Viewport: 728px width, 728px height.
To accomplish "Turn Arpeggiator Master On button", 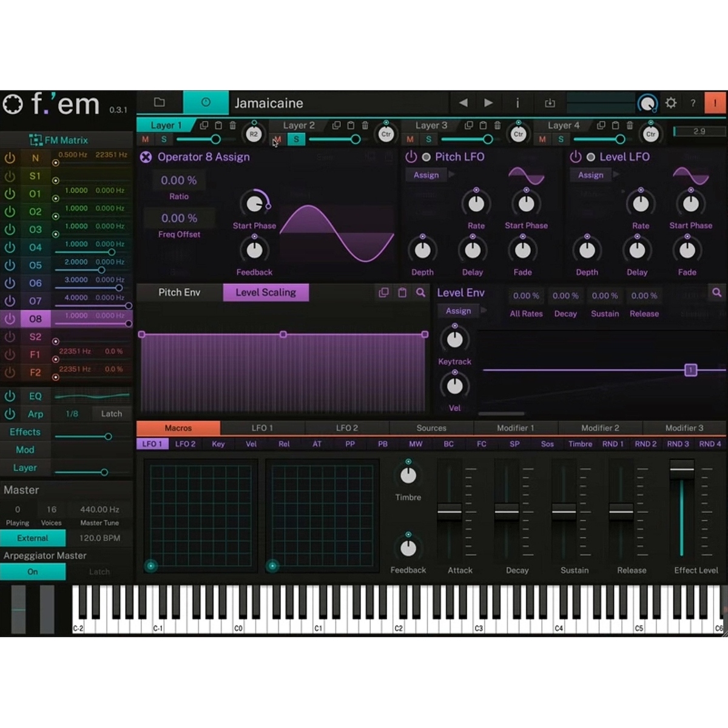I will coord(33,571).
